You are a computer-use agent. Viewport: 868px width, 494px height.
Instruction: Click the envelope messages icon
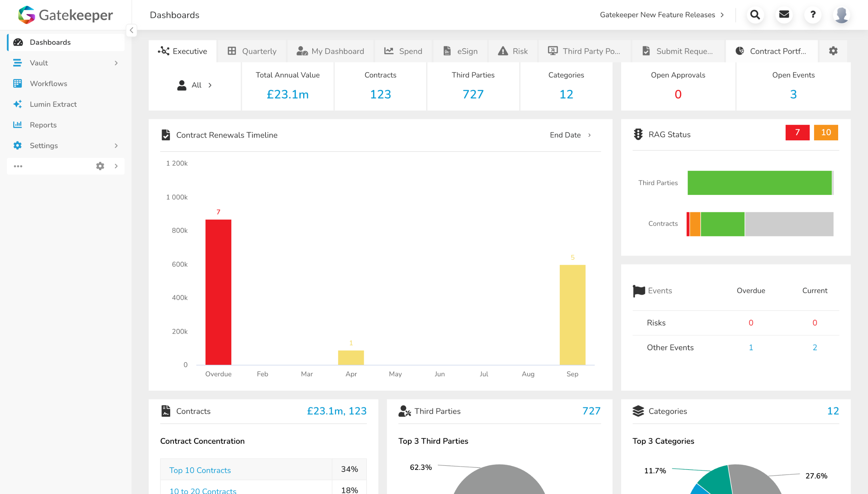click(x=784, y=15)
